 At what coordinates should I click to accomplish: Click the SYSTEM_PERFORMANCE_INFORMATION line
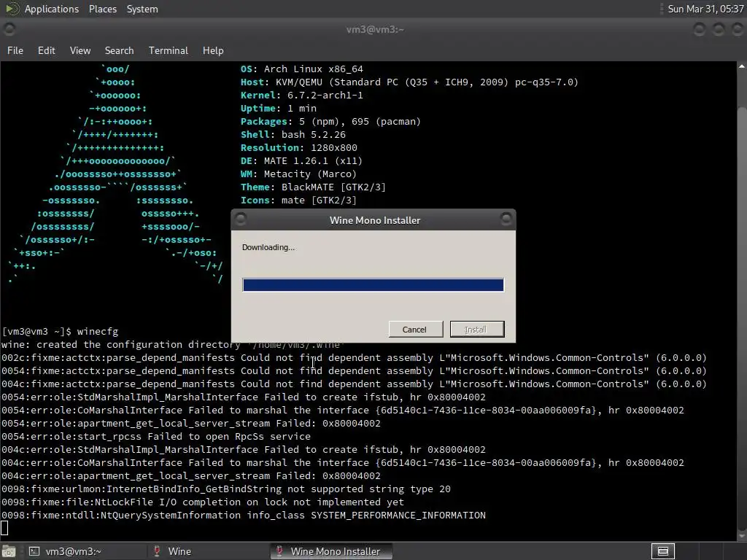click(x=244, y=516)
